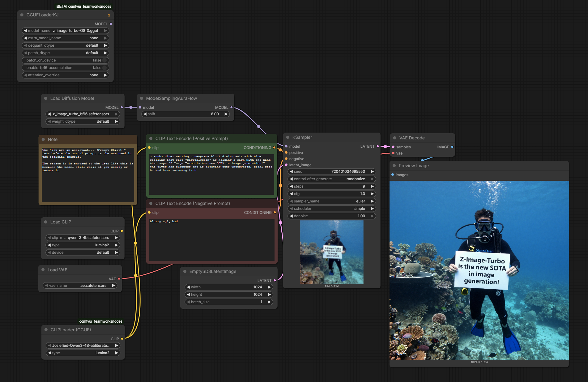
Task: Collapse the Load Diffusion Model node dot
Action: pos(46,98)
